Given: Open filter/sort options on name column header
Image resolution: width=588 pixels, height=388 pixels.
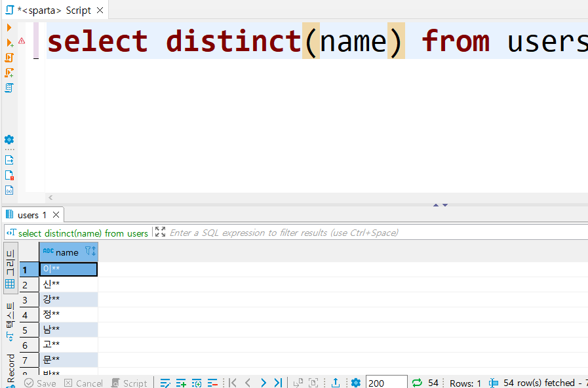Looking at the screenshot, I should (x=90, y=251).
